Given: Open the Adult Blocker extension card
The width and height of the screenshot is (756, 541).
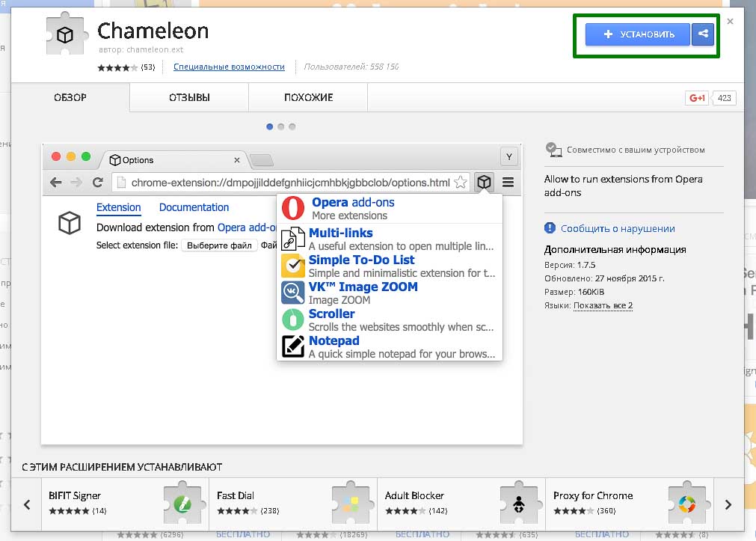Looking at the screenshot, I should (x=461, y=504).
